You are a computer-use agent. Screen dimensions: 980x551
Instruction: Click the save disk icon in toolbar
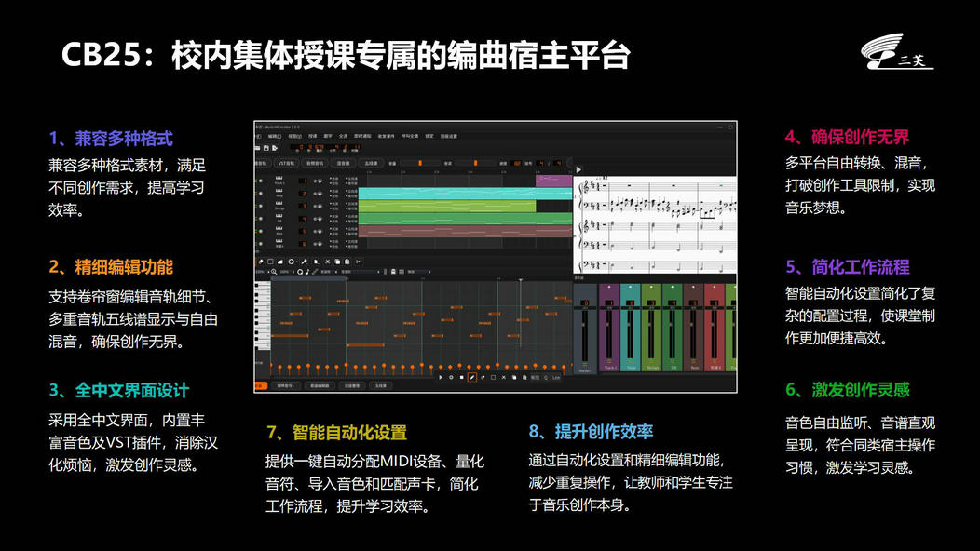[x=266, y=148]
